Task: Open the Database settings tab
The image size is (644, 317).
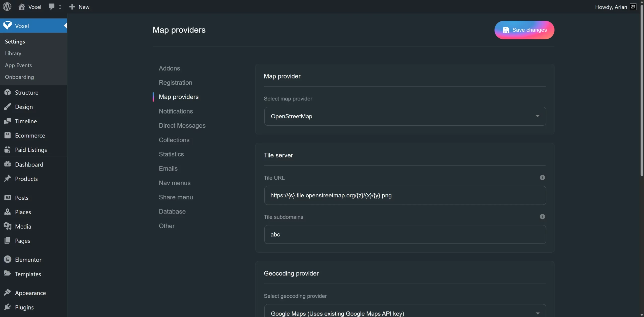Action: [x=172, y=212]
